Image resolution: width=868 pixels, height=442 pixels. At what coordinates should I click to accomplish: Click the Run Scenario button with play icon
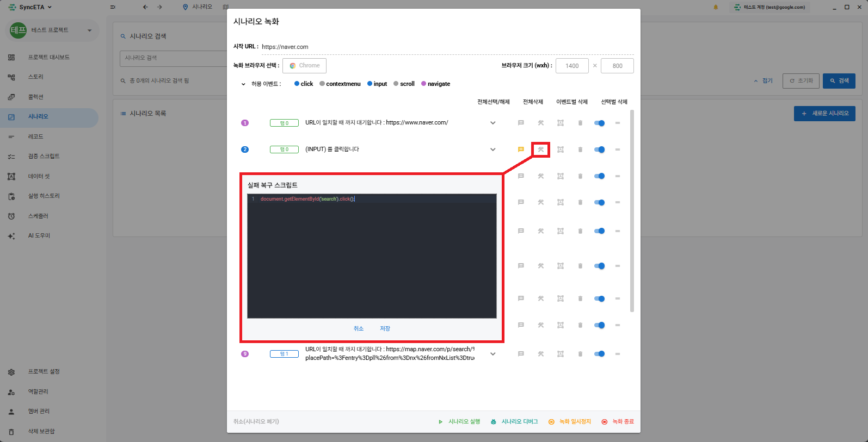(460, 422)
